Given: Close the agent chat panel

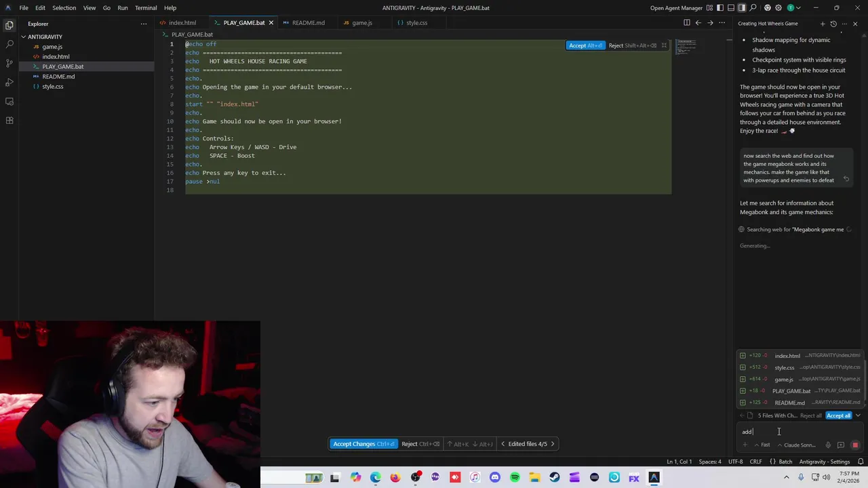Looking at the screenshot, I should (855, 24).
